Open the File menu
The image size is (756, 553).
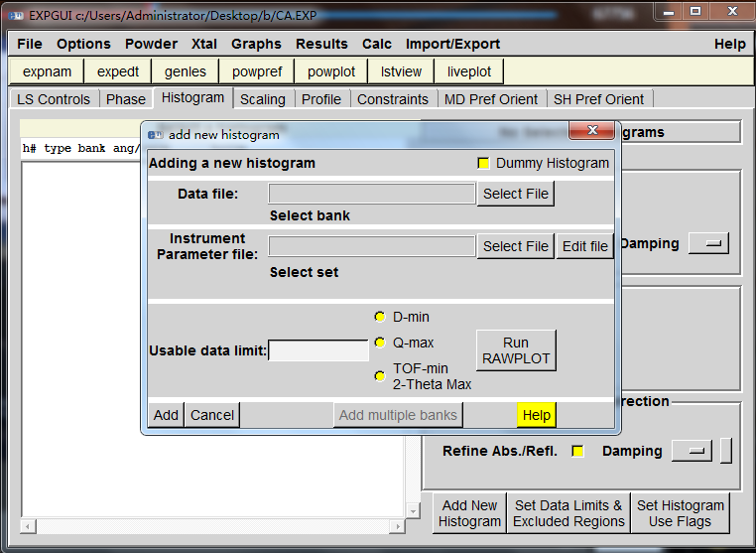pyautogui.click(x=30, y=44)
